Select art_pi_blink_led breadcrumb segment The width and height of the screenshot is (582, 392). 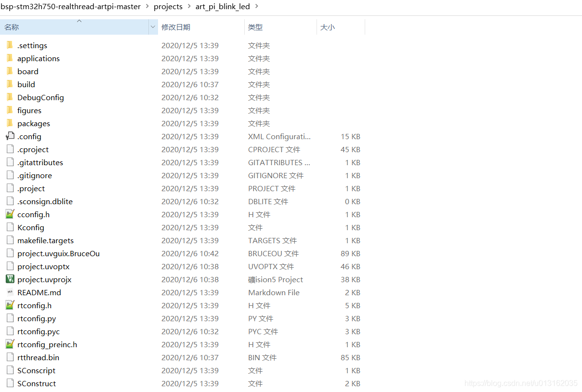click(x=223, y=7)
